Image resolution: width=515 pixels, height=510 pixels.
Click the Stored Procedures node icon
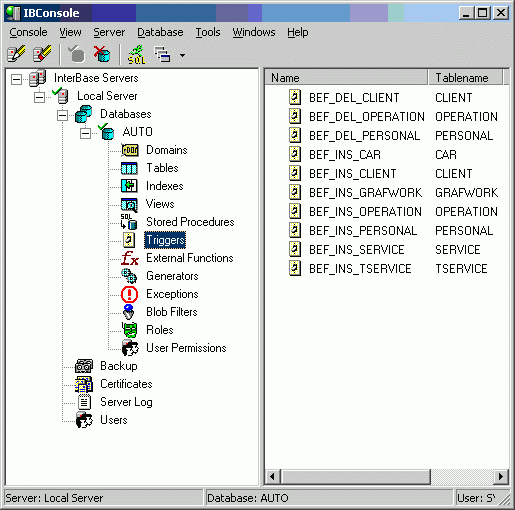tap(129, 222)
